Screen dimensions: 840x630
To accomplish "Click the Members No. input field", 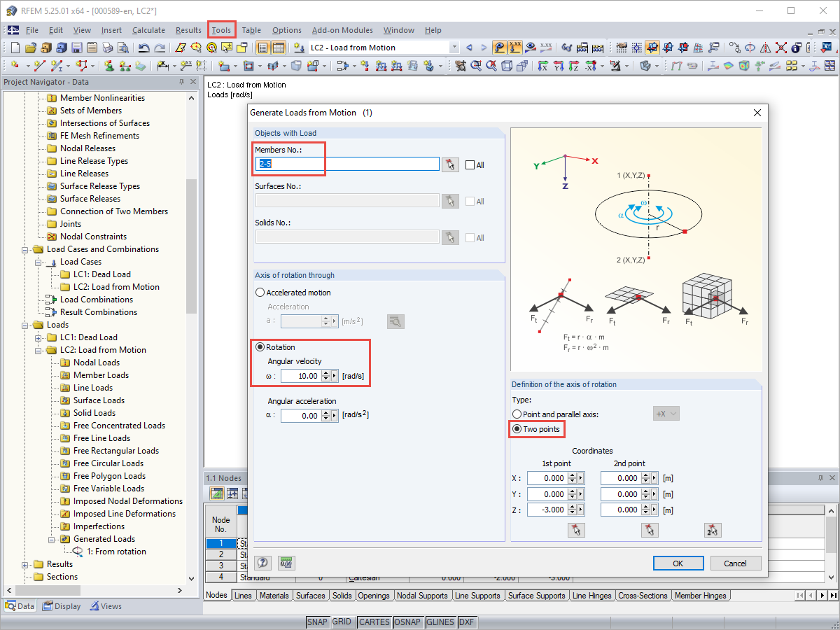I will point(347,164).
